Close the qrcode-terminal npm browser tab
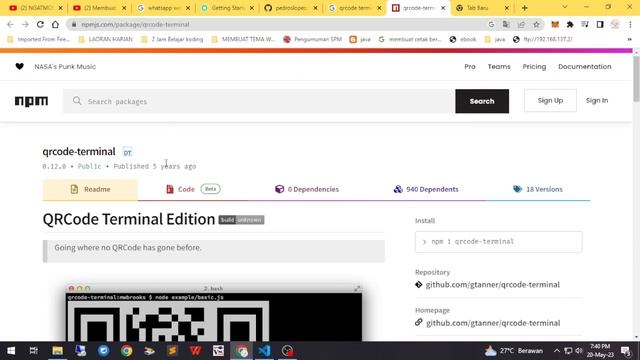The image size is (640, 360). (443, 8)
